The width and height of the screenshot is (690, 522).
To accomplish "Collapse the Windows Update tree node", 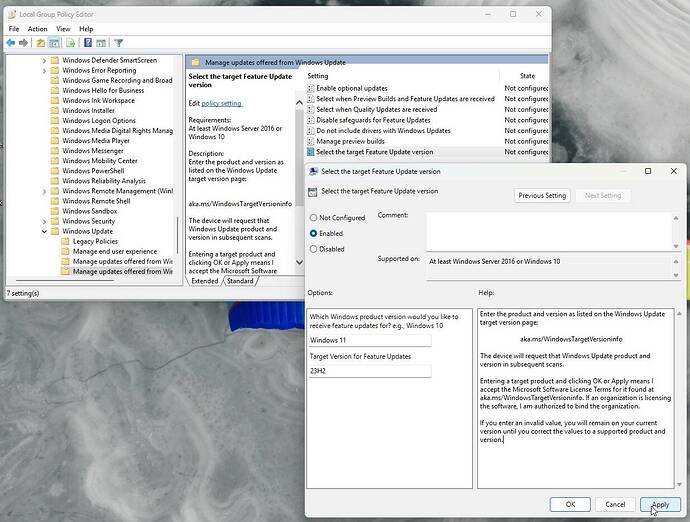I will pyautogui.click(x=44, y=231).
